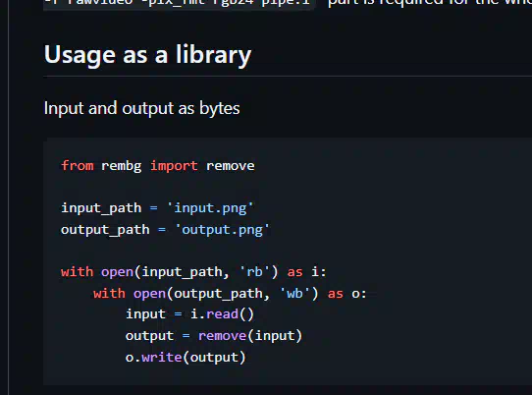Click the line 'with open(output_path, 'wb') as o:'

click(230, 294)
